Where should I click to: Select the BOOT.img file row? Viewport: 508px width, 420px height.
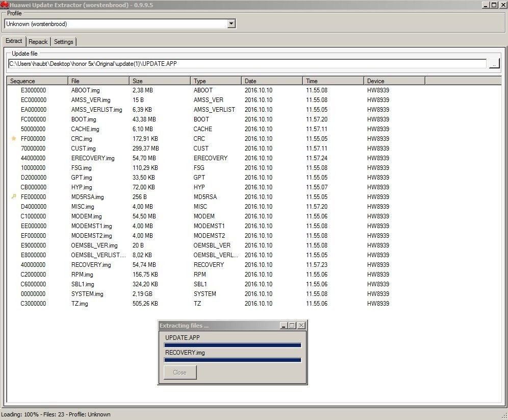[216, 119]
